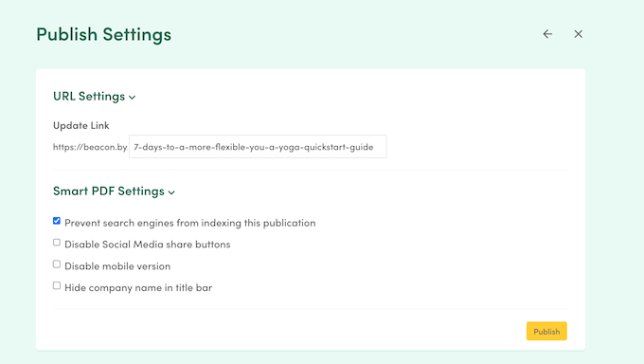644x364 pixels.
Task: Go back using the left arrow icon
Action: tap(547, 34)
